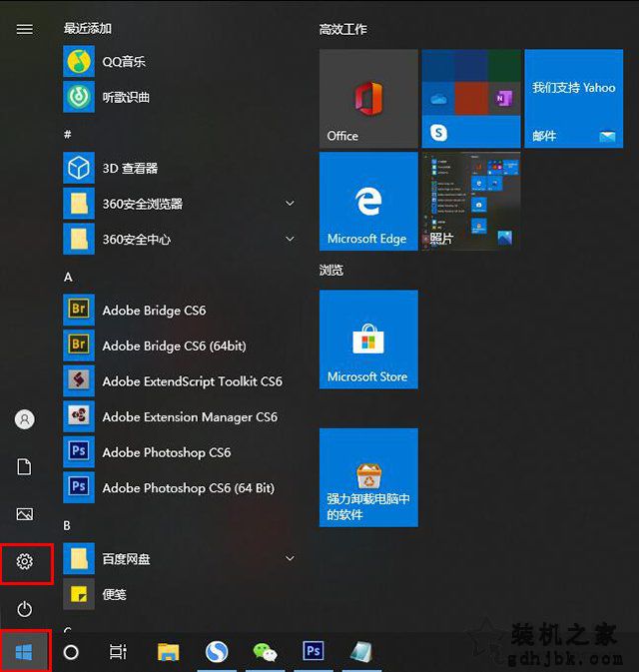Image resolution: width=639 pixels, height=672 pixels.
Task: Click the B letter group header
Action: 67,526
